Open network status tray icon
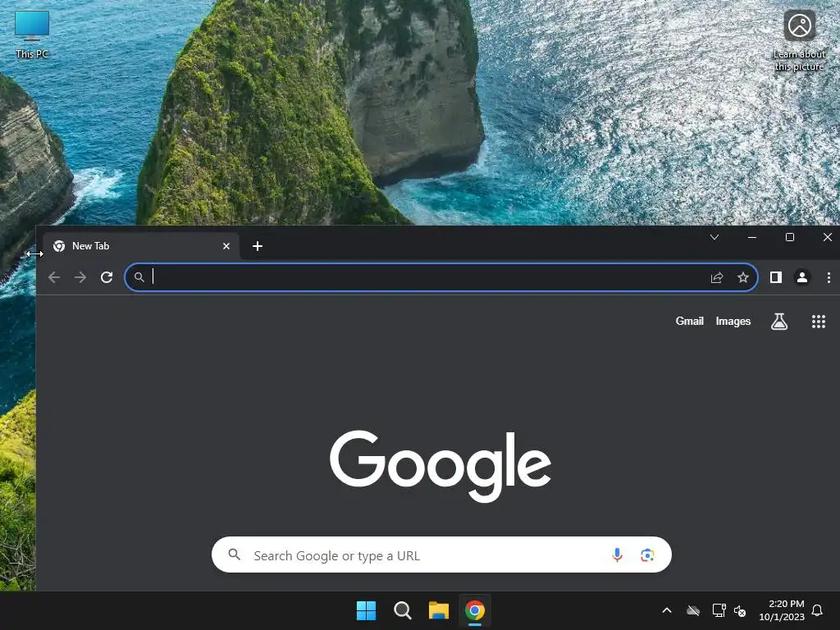 [719, 610]
